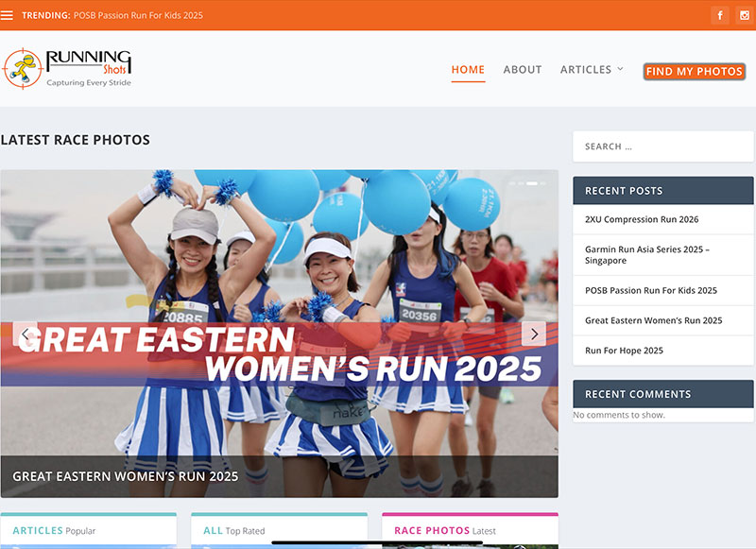Viewport: 756px width, 549px height.
Task: Open the 2XU Compression Run 2026 post
Action: pos(642,219)
